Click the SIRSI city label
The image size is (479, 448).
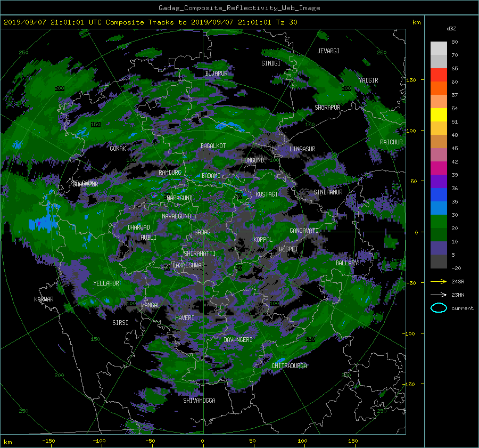tap(120, 323)
